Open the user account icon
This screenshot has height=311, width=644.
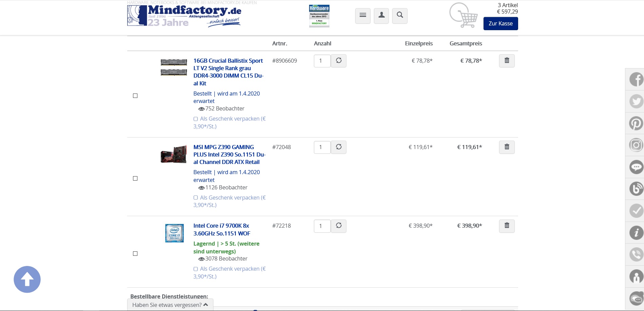(381, 16)
